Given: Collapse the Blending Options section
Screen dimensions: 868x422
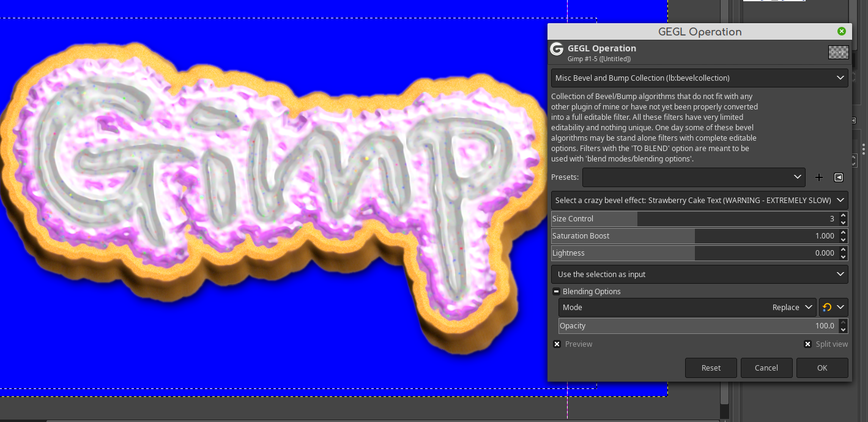Looking at the screenshot, I should click(x=556, y=292).
